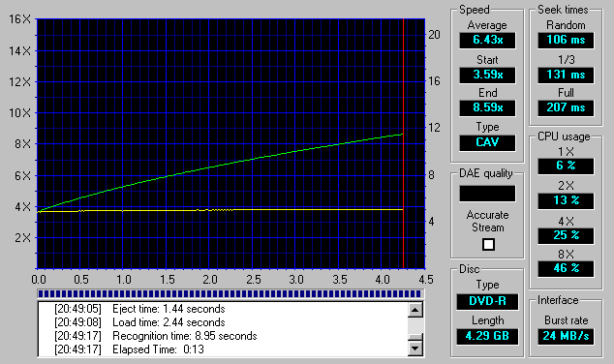Click the Full seek time 207 ms value
The image size is (614, 364).
coord(566,107)
